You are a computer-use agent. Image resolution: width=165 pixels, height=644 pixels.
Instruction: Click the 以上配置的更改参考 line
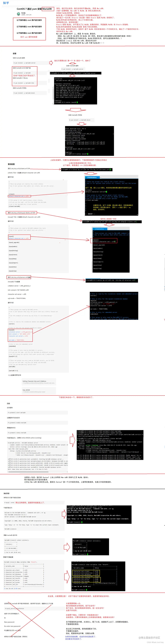tap(15, 375)
